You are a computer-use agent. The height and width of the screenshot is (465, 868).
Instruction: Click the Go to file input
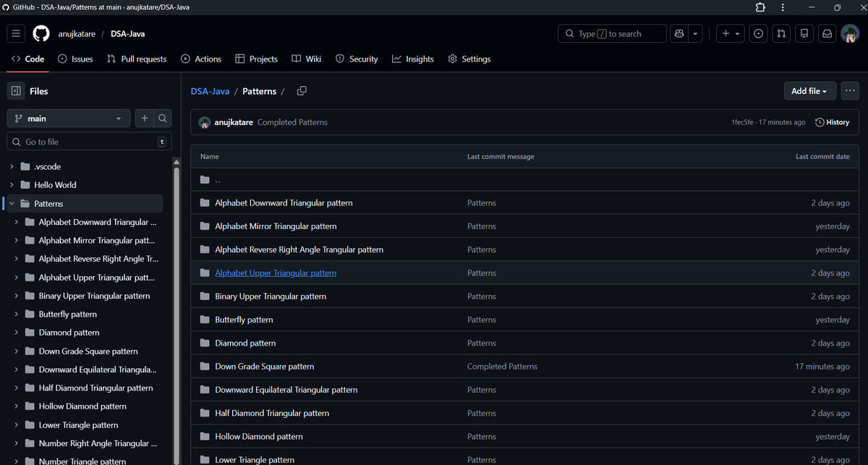click(90, 142)
